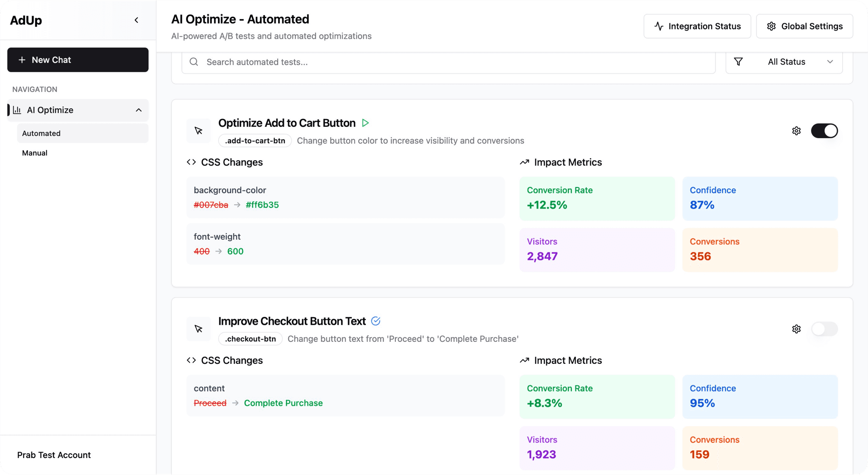
Task: Click the filter funnel icon
Action: [x=738, y=61]
